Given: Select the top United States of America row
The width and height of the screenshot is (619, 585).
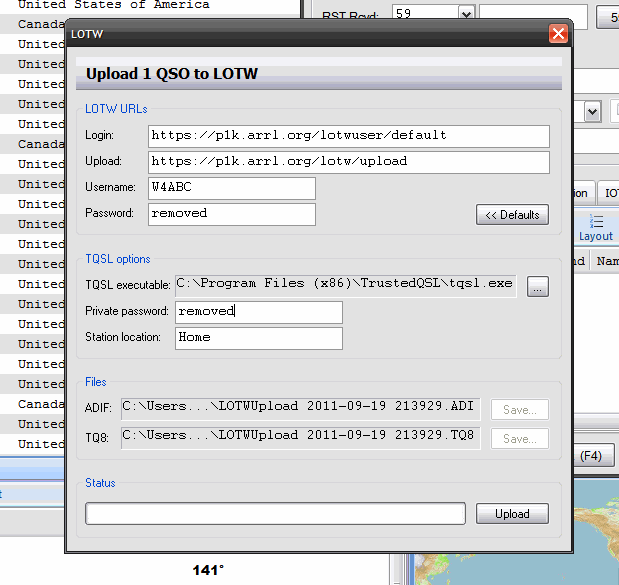Looking at the screenshot, I should click(x=150, y=5).
